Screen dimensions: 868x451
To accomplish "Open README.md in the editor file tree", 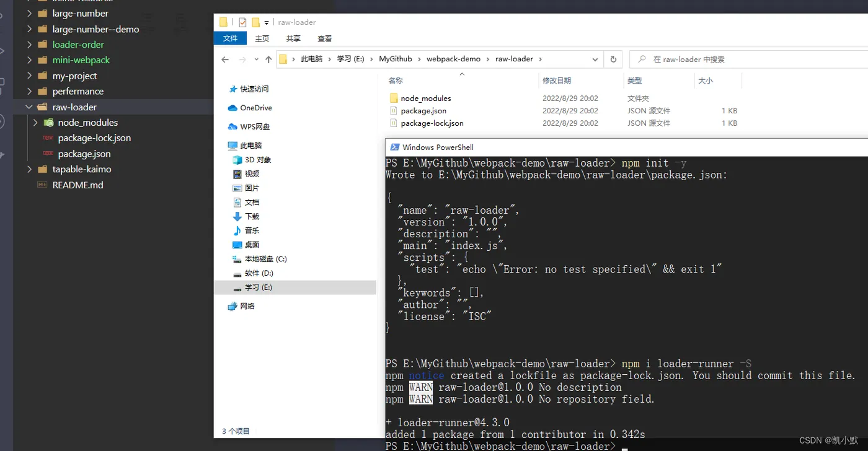I will 77,185.
